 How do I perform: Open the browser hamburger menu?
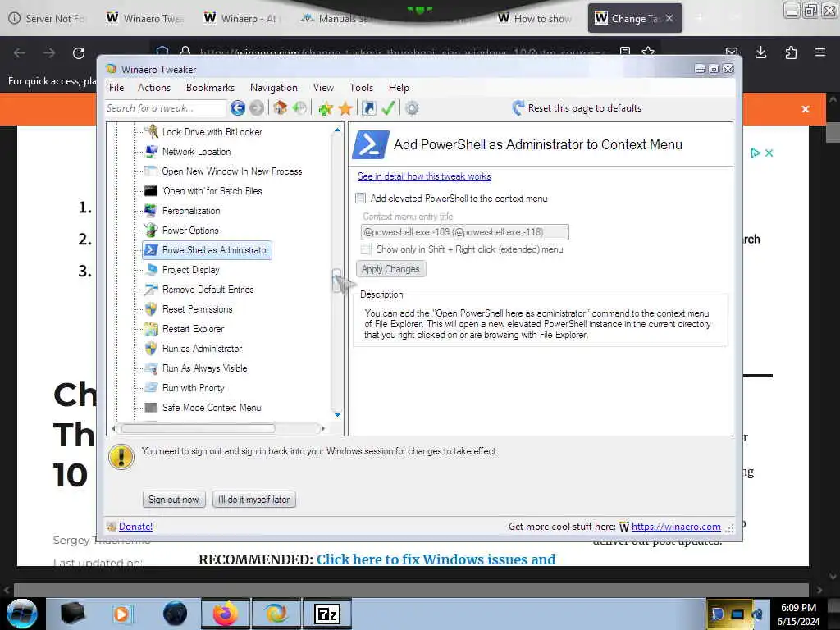tap(820, 52)
